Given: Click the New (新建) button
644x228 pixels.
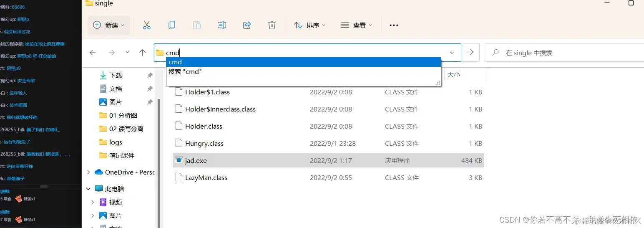Looking at the screenshot, I should [109, 25].
